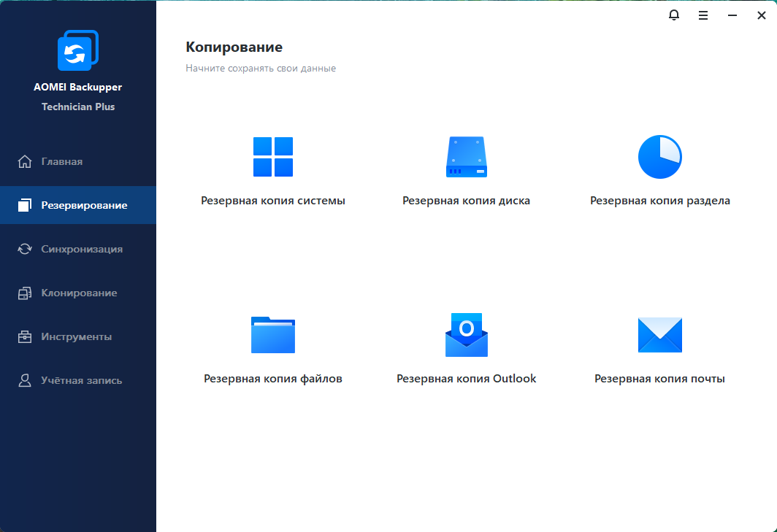Go to the Главная tab
The width and height of the screenshot is (777, 532).
click(61, 161)
